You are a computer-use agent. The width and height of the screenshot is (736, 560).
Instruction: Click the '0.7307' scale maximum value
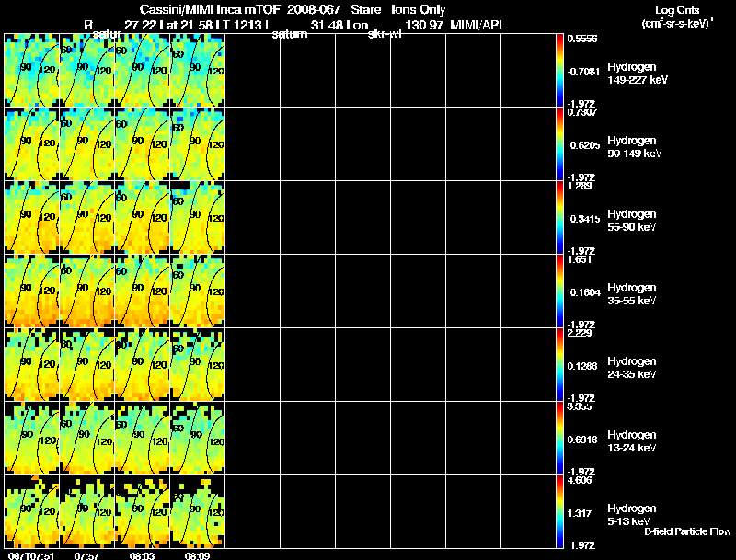tap(581, 112)
